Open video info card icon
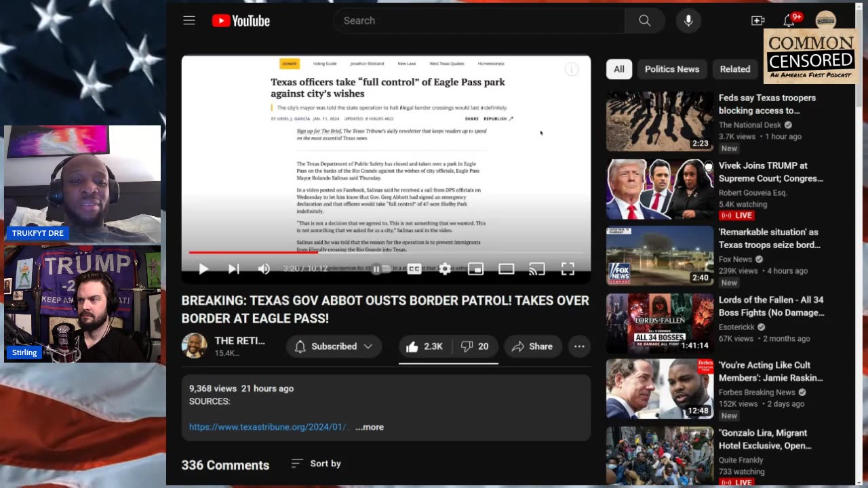Screen dimensions: 868x488 [x=572, y=70]
